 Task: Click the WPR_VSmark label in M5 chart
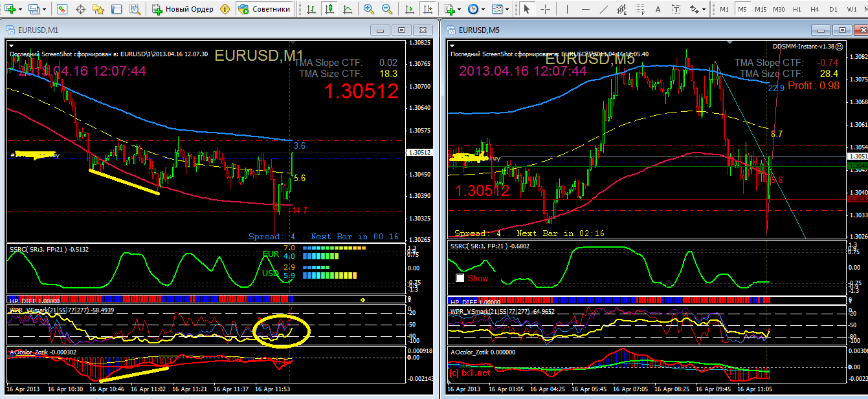click(502, 311)
